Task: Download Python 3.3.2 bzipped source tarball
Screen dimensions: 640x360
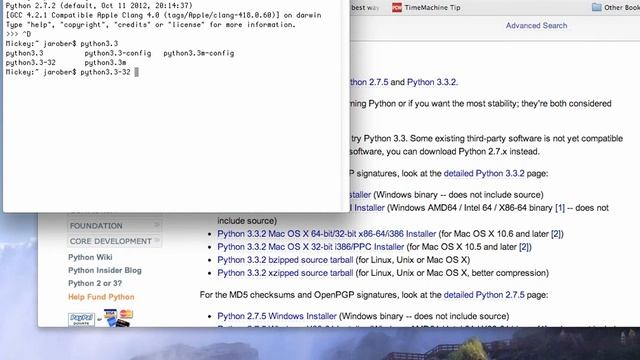Action: (x=285, y=260)
